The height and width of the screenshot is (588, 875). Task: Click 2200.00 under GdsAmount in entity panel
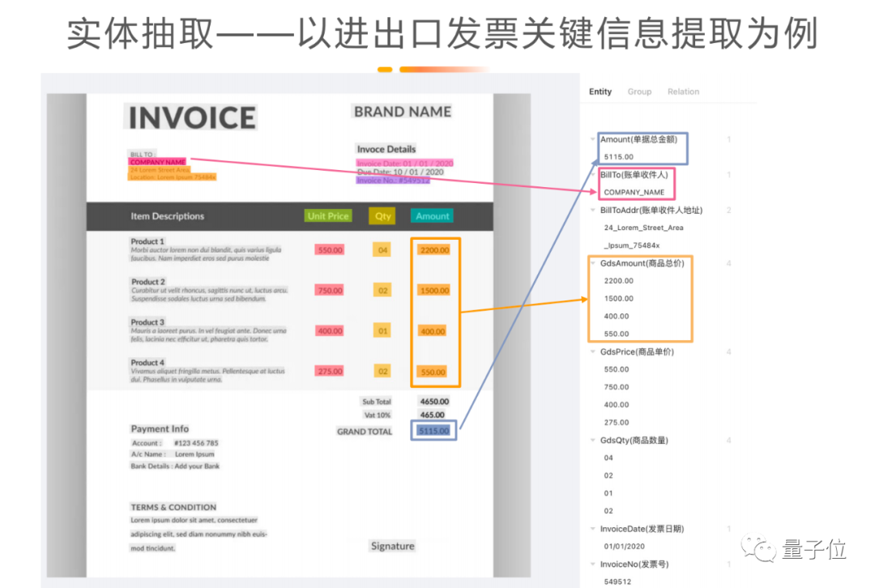(618, 280)
